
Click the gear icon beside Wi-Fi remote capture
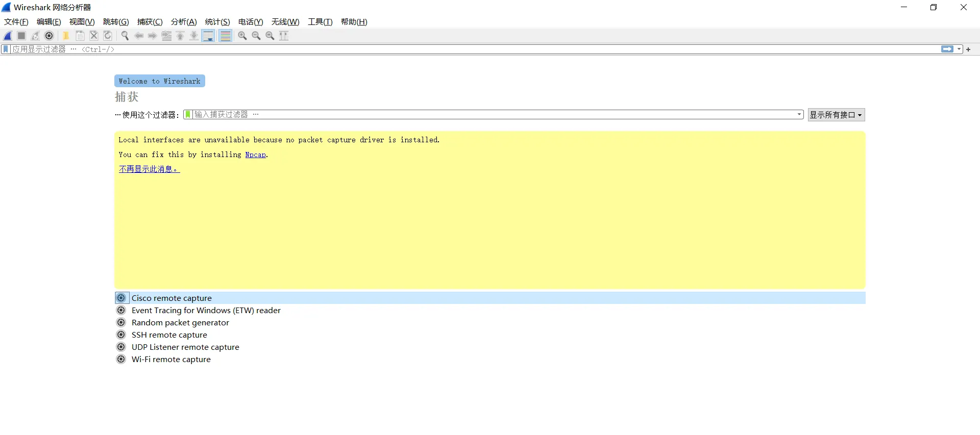(x=121, y=359)
